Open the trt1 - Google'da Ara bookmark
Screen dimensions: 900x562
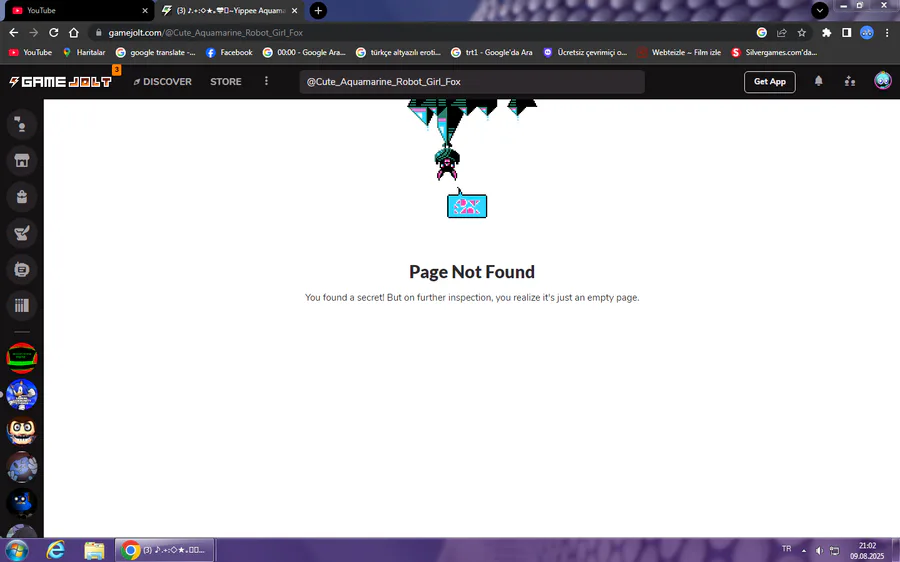492,52
